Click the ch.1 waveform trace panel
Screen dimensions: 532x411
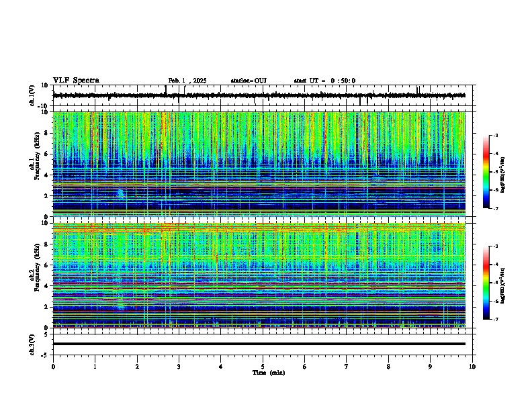(264, 95)
